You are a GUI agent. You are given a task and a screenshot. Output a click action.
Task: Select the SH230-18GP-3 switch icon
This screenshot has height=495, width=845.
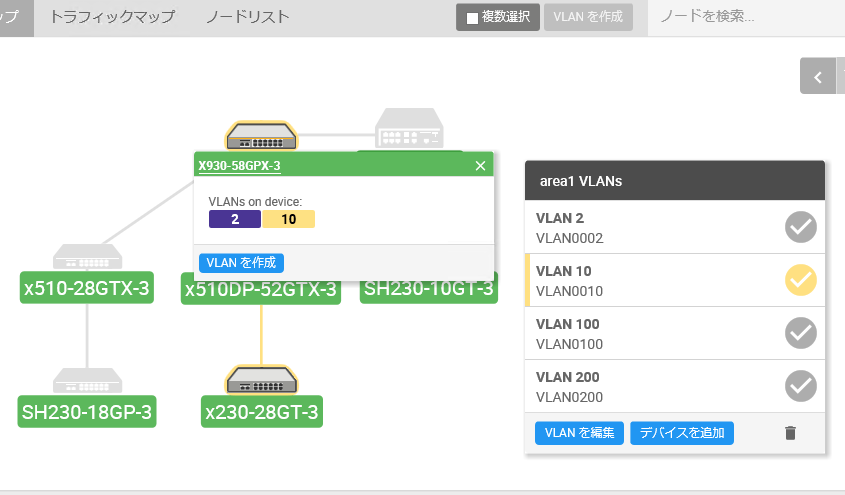tap(87, 381)
